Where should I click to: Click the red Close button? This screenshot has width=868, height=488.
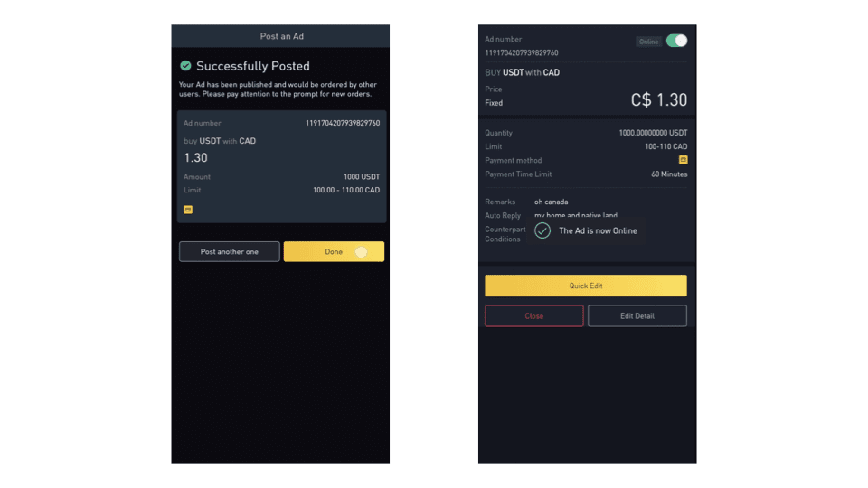tap(533, 316)
